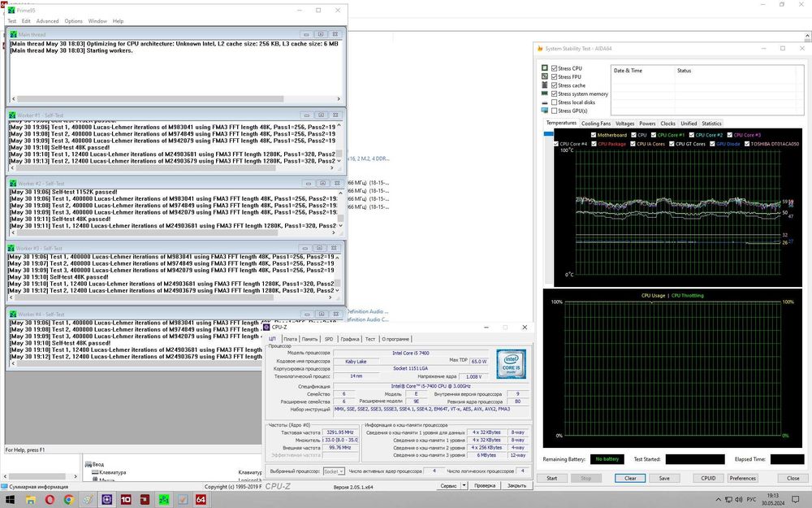Open the Socket processor selection dropdown
812x508 pixels.
click(334, 471)
